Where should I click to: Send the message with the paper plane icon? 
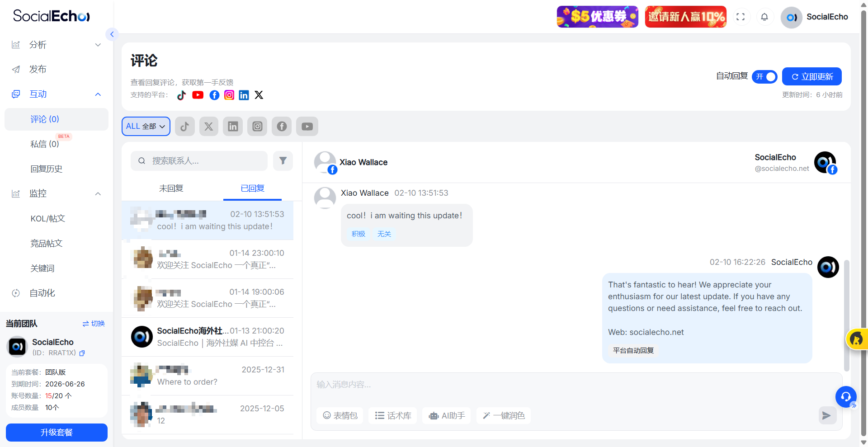click(x=826, y=415)
